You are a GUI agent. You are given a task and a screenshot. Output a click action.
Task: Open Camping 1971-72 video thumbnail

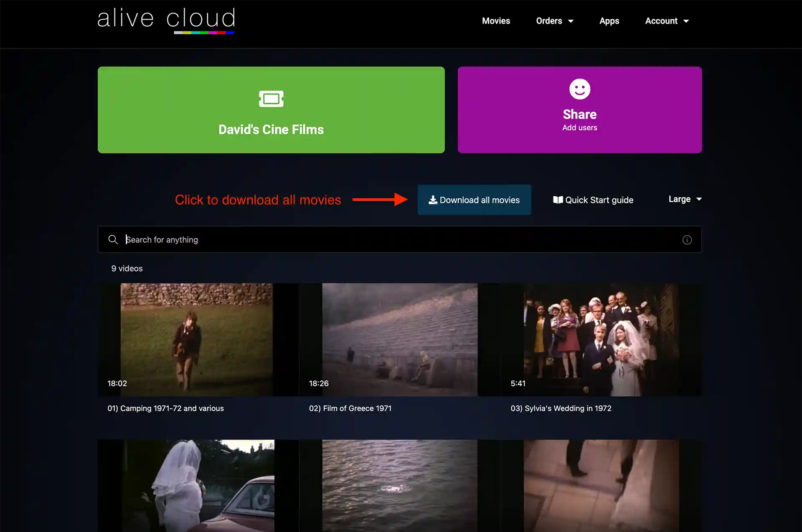pyautogui.click(x=198, y=340)
